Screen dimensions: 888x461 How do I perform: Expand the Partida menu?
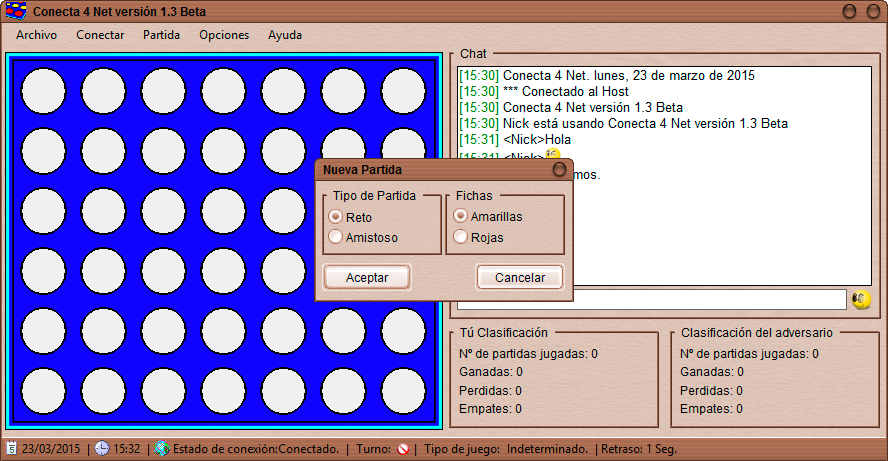161,35
